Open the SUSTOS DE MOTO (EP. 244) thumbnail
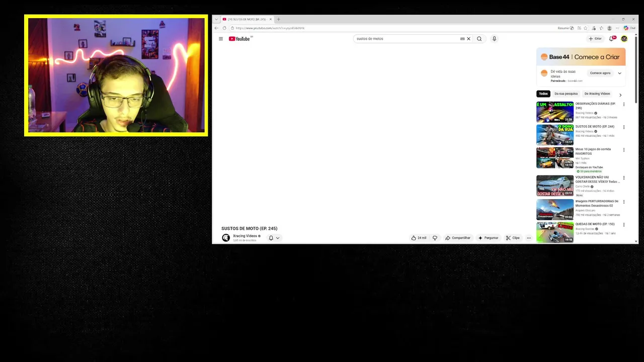 [555, 135]
